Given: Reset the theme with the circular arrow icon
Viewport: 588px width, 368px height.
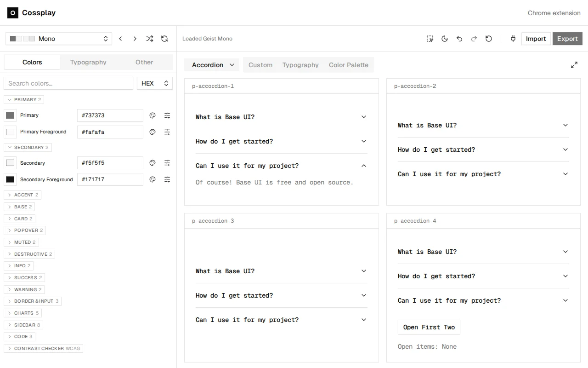Looking at the screenshot, I should pyautogui.click(x=489, y=39).
